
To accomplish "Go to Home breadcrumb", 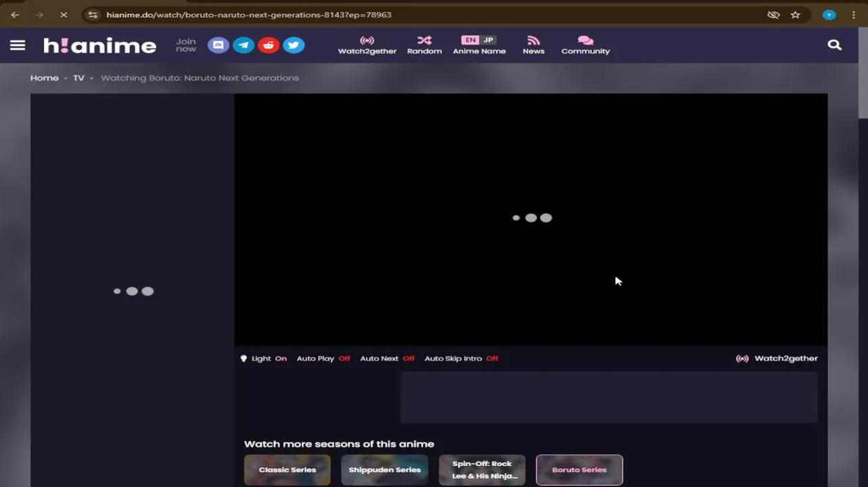I will pos(44,78).
